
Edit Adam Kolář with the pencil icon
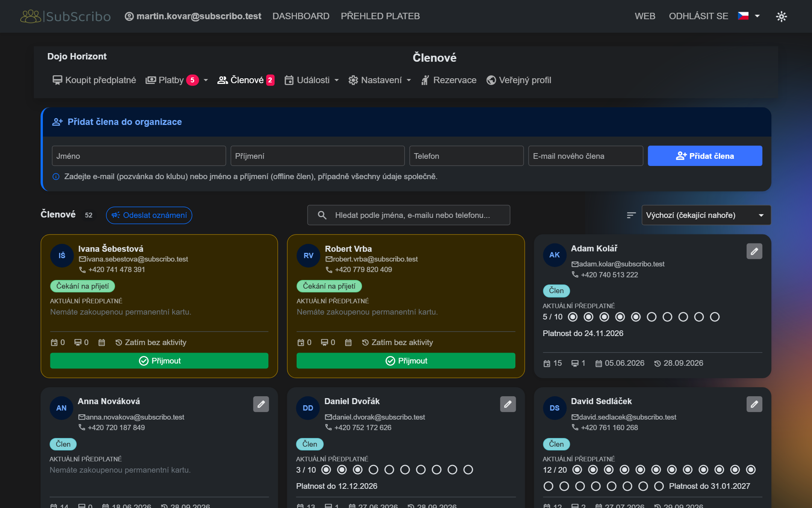tap(754, 251)
